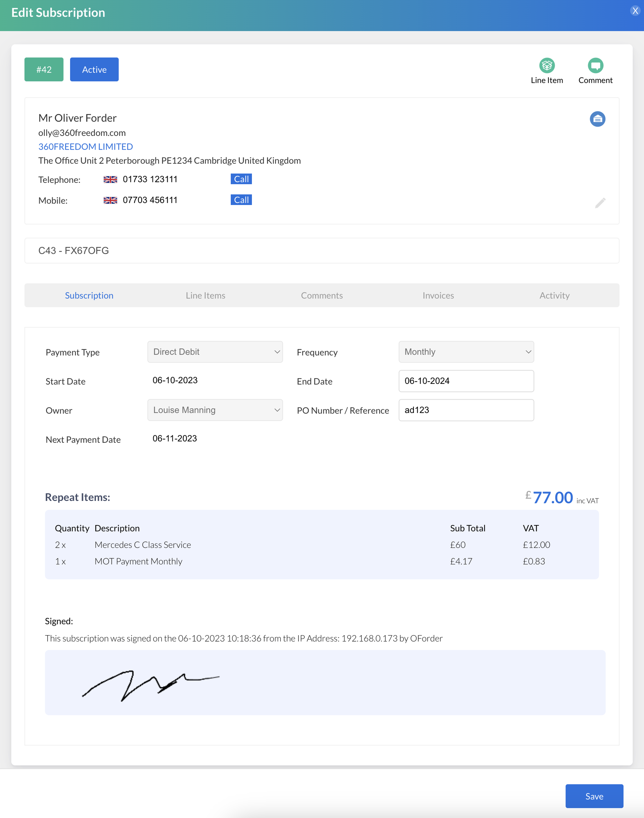Open the Payment Type dropdown
Viewport: 644px width, 818px height.
[215, 352]
